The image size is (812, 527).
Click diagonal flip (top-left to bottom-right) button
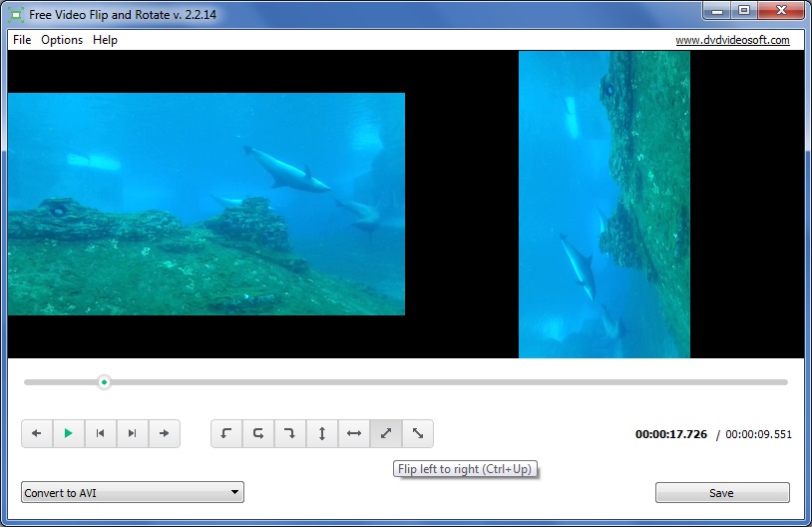pyautogui.click(x=417, y=433)
